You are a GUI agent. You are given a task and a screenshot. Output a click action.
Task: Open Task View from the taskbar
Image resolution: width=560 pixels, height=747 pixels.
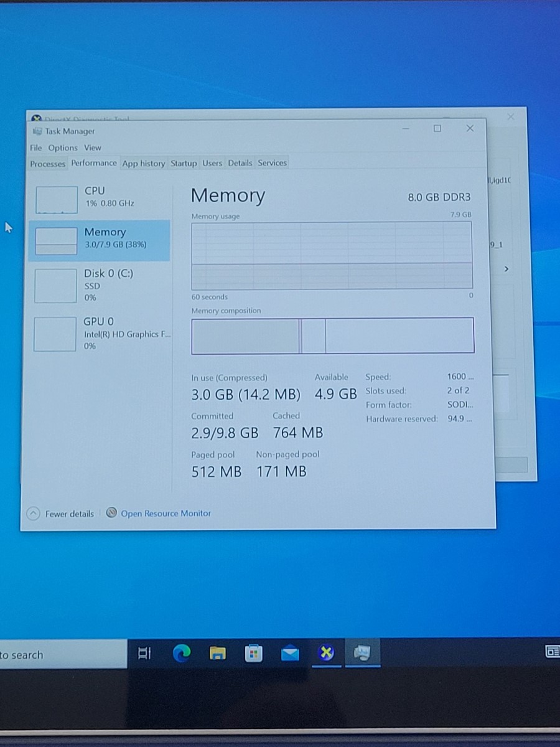[144, 653]
